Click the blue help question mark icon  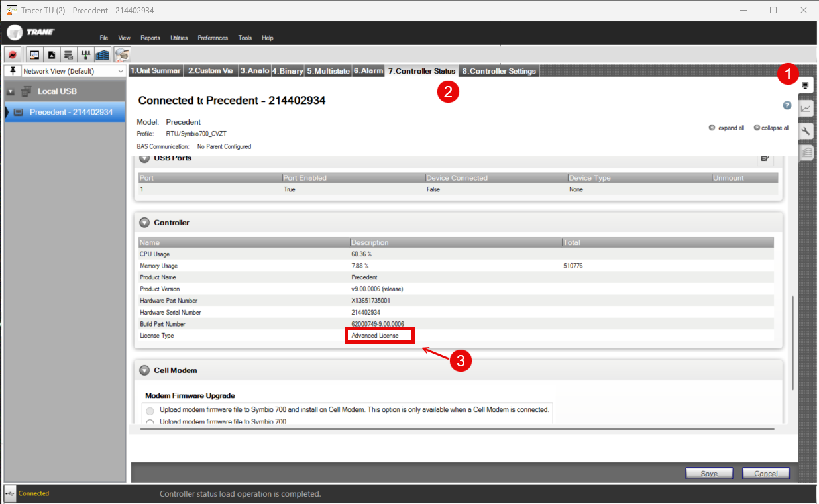point(787,105)
